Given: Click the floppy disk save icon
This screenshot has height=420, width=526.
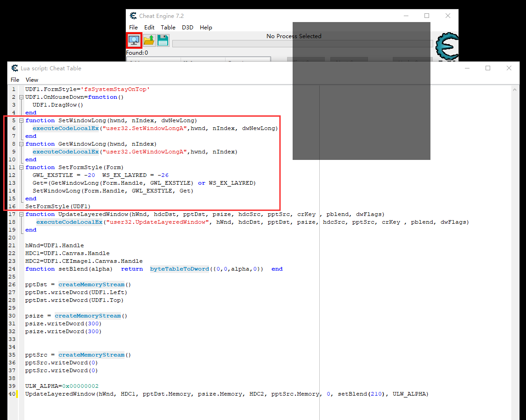Looking at the screenshot, I should coord(163,40).
